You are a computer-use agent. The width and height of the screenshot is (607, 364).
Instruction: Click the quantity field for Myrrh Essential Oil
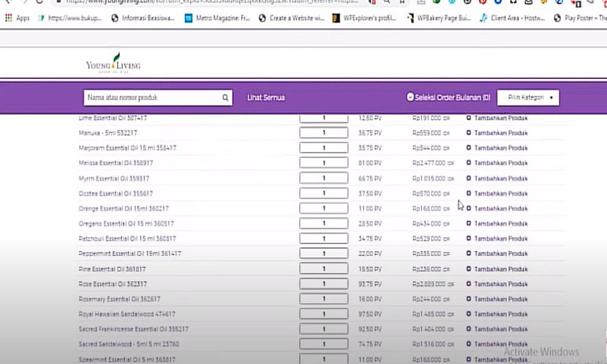[324, 178]
